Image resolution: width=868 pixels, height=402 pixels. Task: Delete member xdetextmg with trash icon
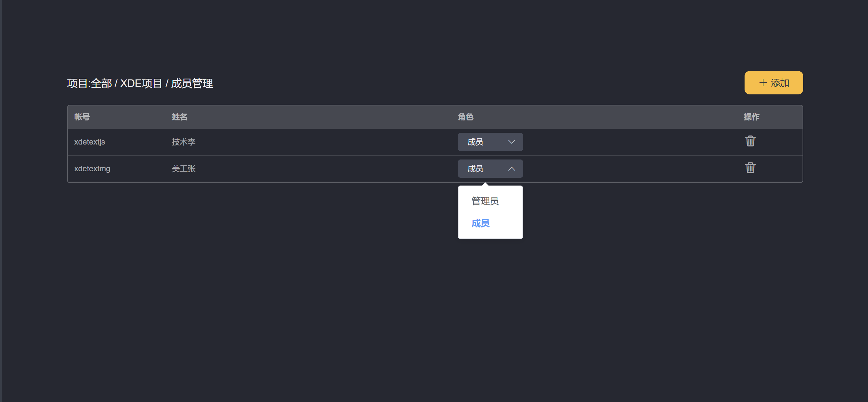[x=750, y=168]
